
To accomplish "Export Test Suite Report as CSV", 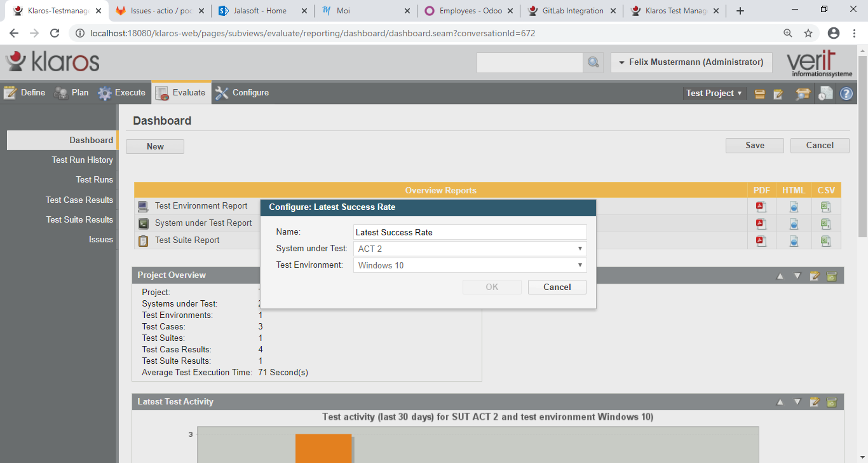I will pyautogui.click(x=825, y=240).
